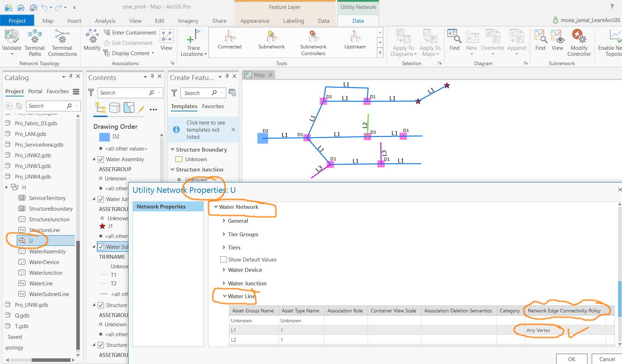Click D2 blue symbol swatch in Contents
The height and width of the screenshot is (364, 622).
point(104,137)
